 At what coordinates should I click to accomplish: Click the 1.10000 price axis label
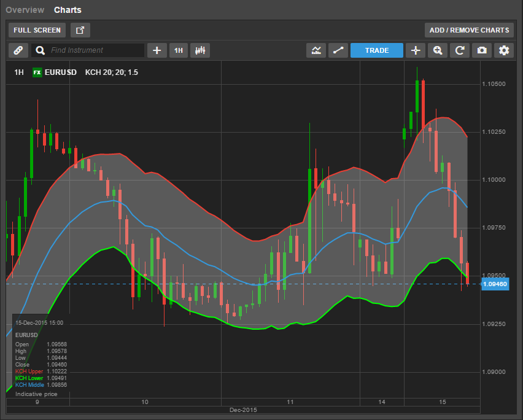pos(494,180)
